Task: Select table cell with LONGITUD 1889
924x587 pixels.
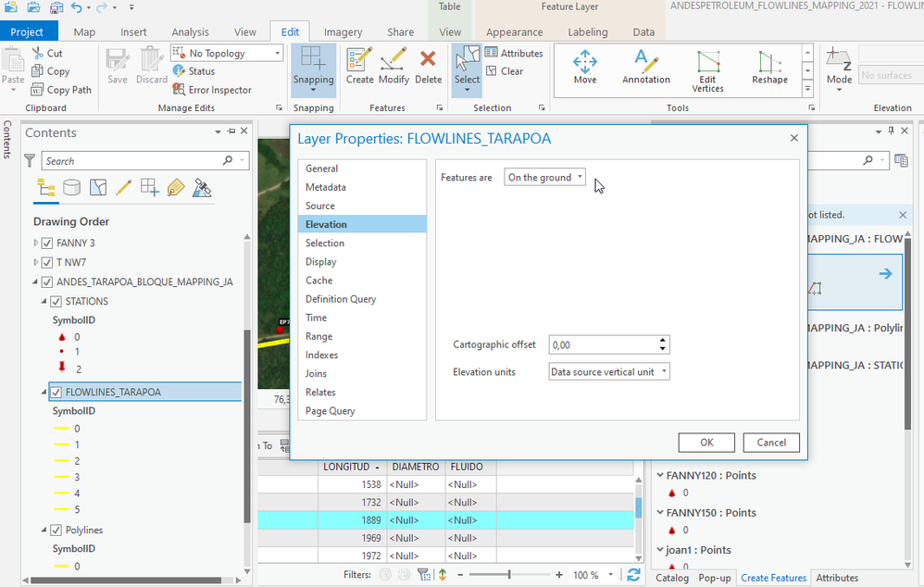Action: point(353,520)
